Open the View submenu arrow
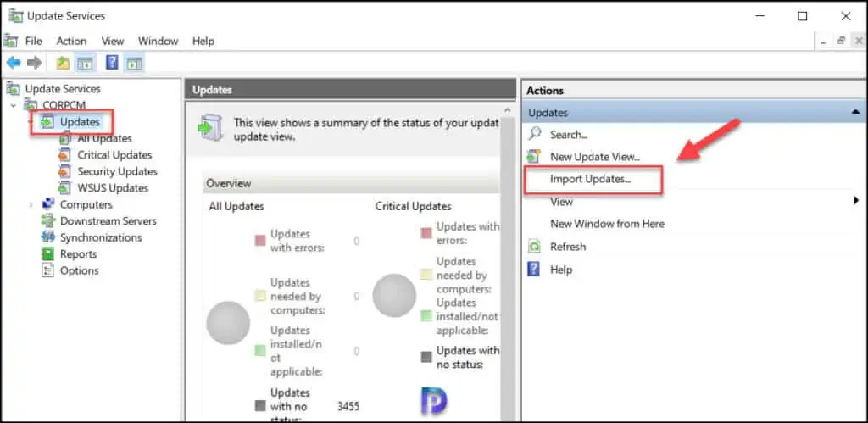 (x=856, y=201)
